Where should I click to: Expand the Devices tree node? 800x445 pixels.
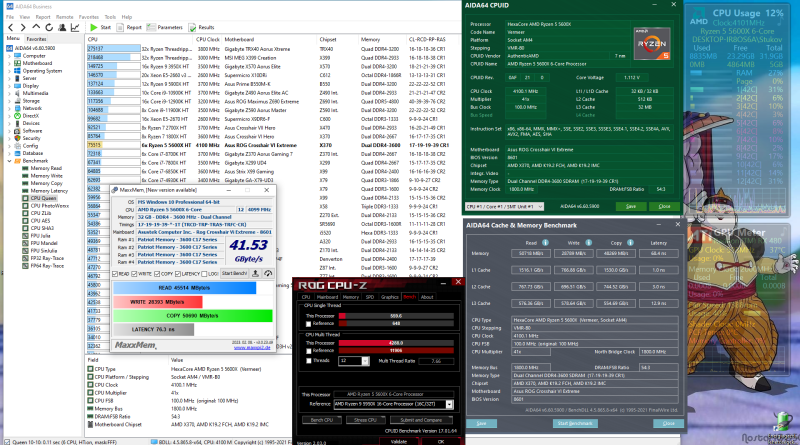[9, 123]
